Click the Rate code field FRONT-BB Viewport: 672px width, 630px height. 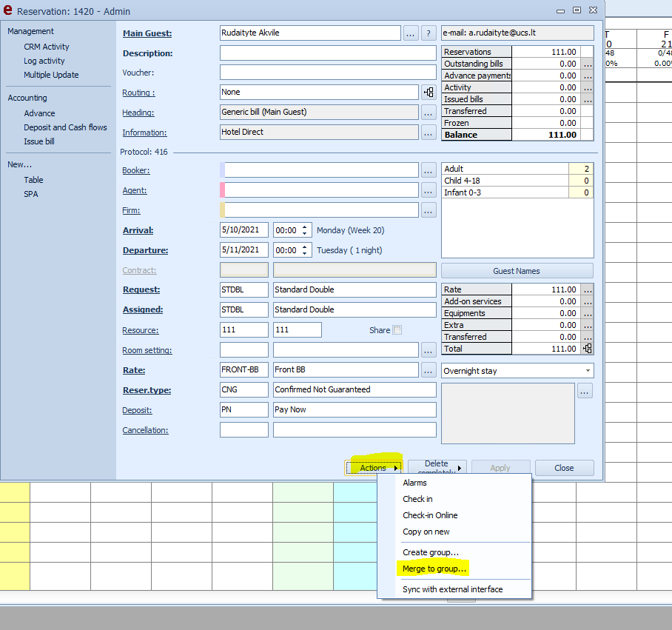click(243, 370)
